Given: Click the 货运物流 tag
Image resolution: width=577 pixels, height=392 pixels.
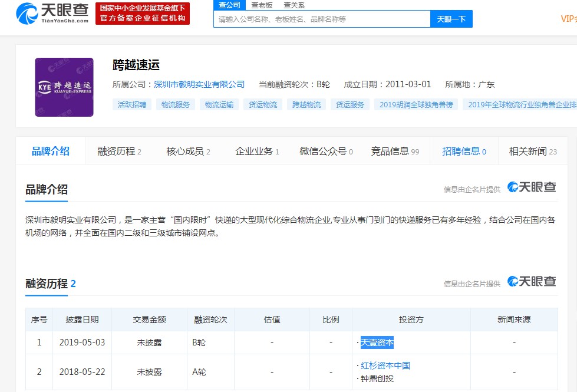Looking at the screenshot, I should pos(263,104).
